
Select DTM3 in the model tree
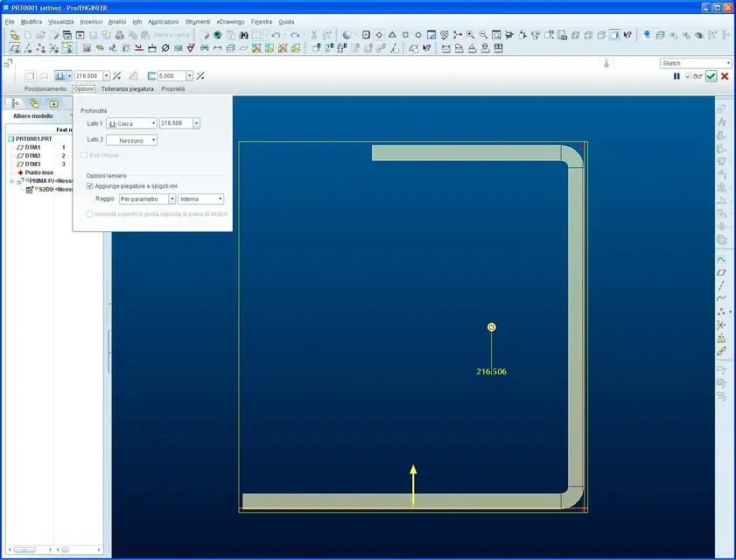click(x=32, y=164)
